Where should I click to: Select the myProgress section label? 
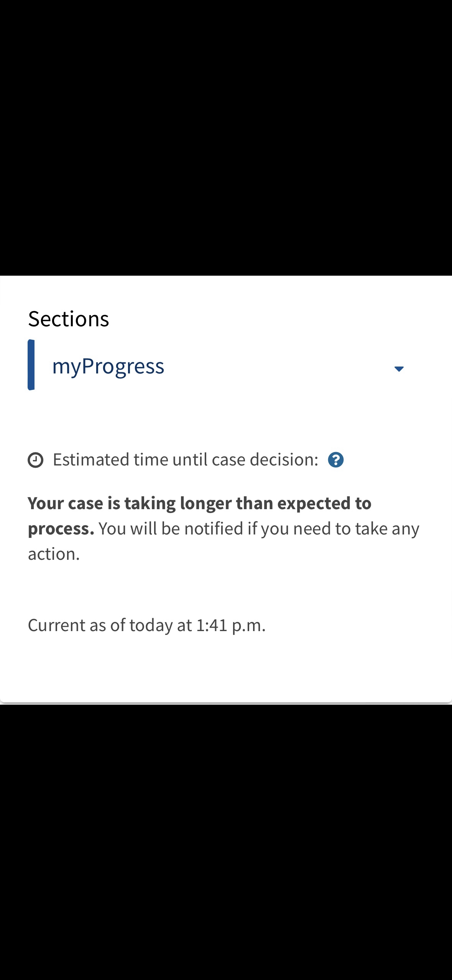(x=108, y=366)
